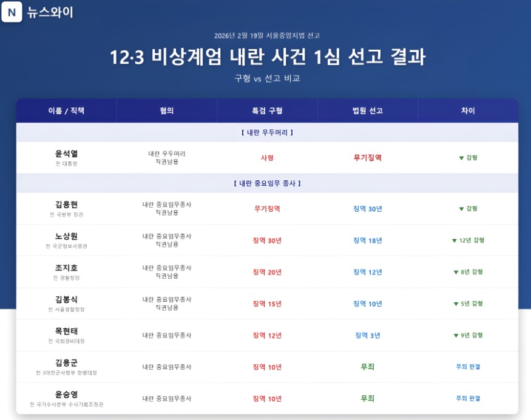Select the 법원 선고 column header
The image size is (531, 420).
[x=365, y=110]
